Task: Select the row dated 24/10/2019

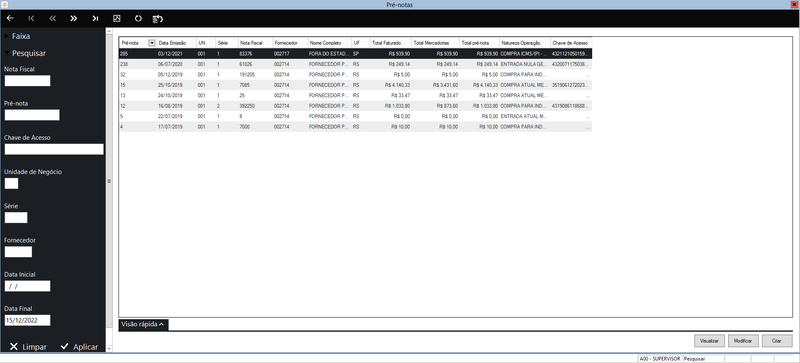Action: click(356, 95)
